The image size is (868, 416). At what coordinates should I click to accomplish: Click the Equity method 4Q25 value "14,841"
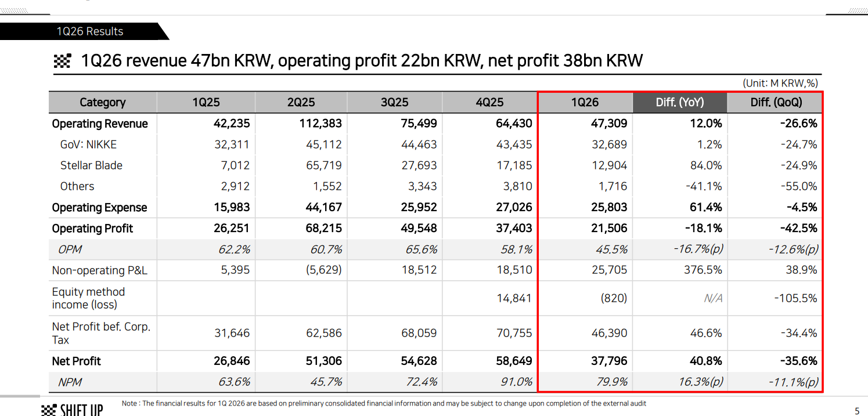(x=514, y=298)
